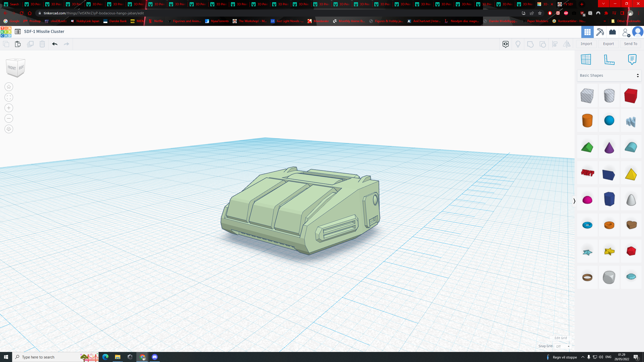Click the Paste toolbar icon
The image size is (644, 362).
point(18,44)
